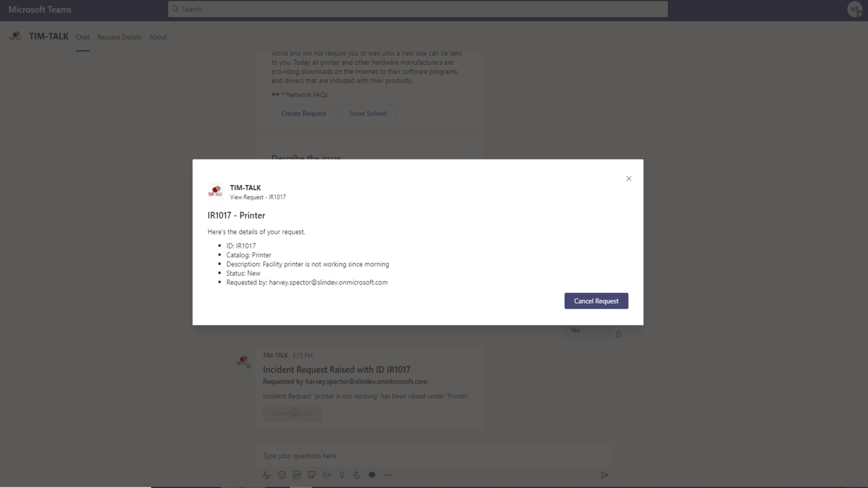The width and height of the screenshot is (868, 488).
Task: Click the Issue Solved button
Action: 368,114
